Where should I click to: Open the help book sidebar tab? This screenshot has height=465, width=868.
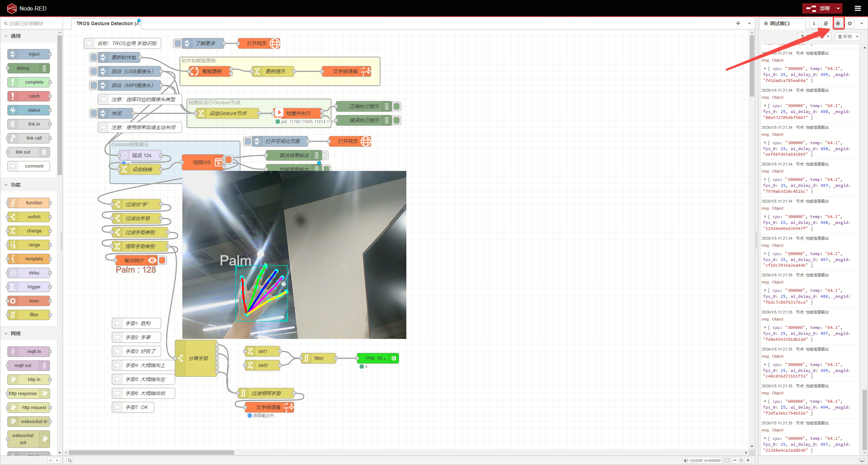pyautogui.click(x=826, y=23)
